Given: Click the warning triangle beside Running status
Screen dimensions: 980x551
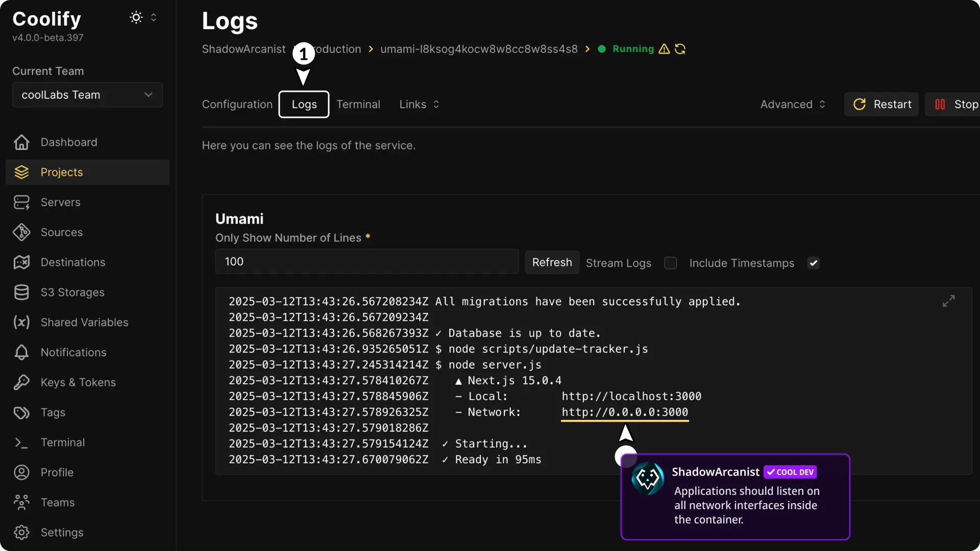Looking at the screenshot, I should pyautogui.click(x=663, y=49).
